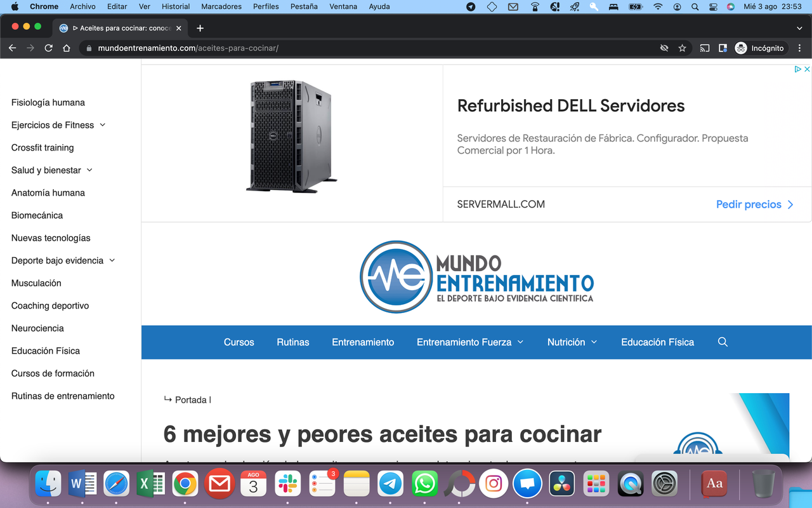The image size is (812, 508).
Task: Open the browser home page
Action: tap(67, 48)
